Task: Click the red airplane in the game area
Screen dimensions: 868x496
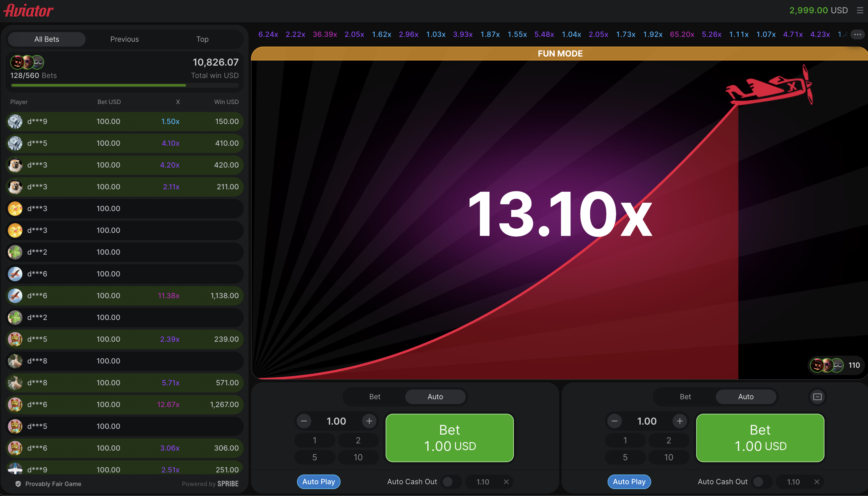Action: (769, 85)
